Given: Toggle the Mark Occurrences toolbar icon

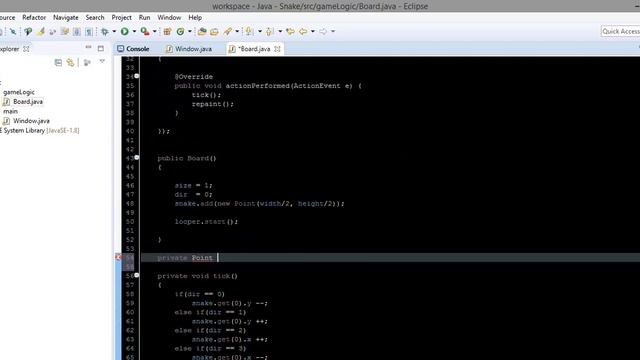Looking at the screenshot, I should click(x=40, y=31).
